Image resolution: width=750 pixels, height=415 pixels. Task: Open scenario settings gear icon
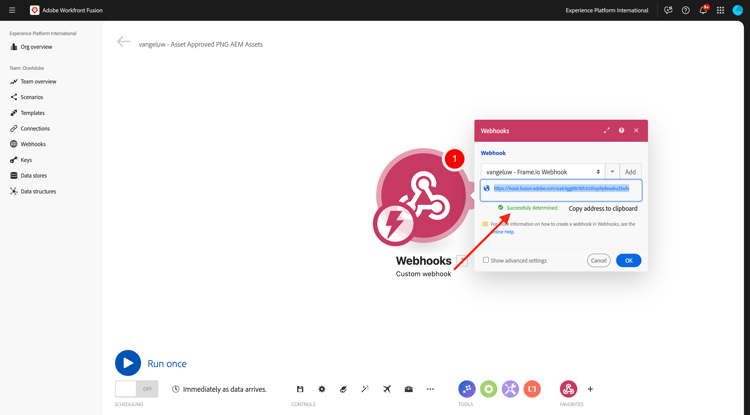(x=322, y=389)
